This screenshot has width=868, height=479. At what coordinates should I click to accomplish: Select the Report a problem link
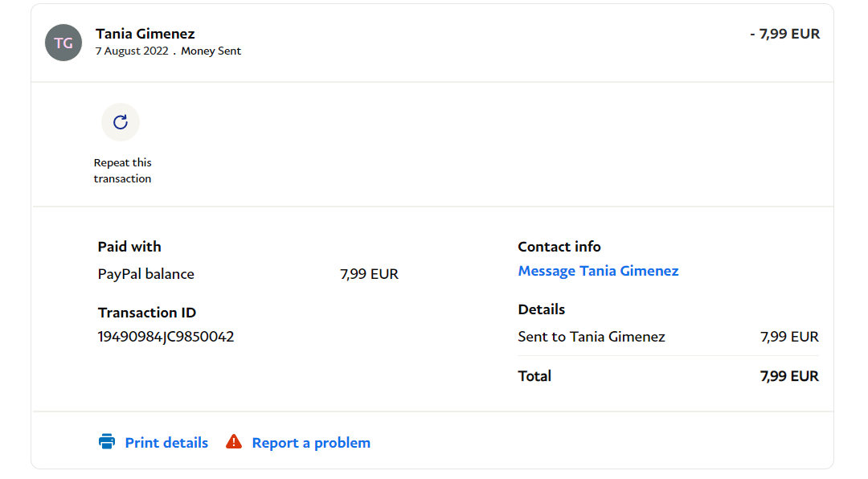[311, 443]
